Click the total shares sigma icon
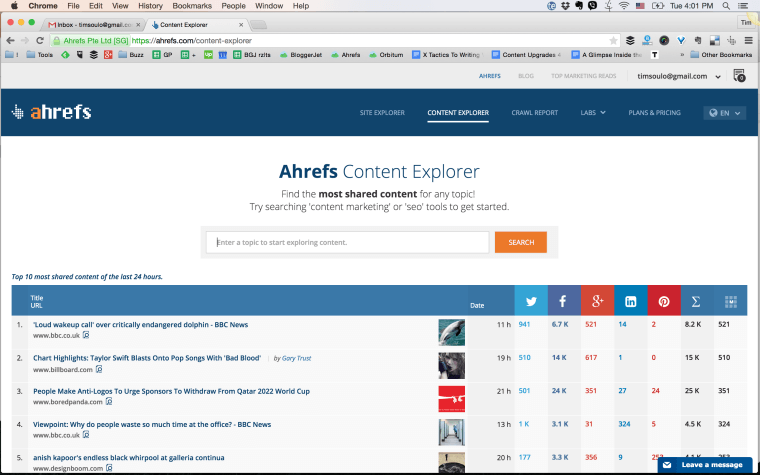Image resolution: width=760 pixels, height=475 pixels. tap(695, 301)
